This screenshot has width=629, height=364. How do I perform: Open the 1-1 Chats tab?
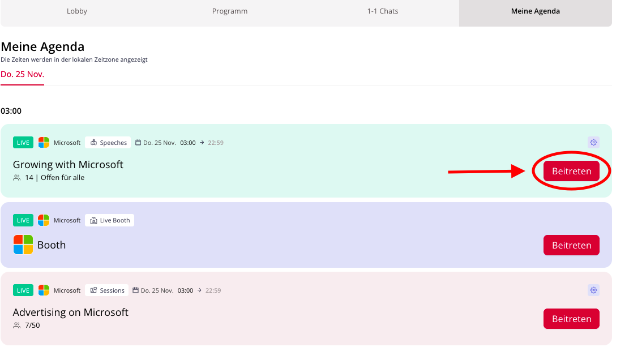click(383, 11)
